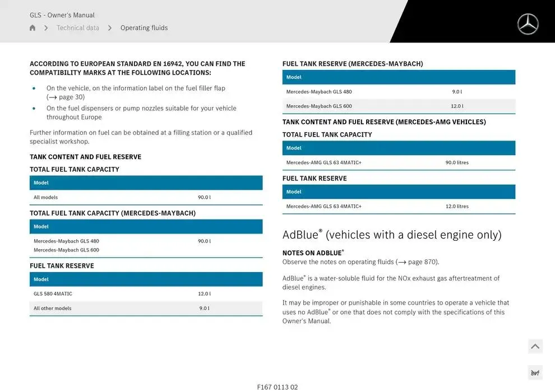Select the GLS 580 4MATIC reserve row

tap(146, 293)
